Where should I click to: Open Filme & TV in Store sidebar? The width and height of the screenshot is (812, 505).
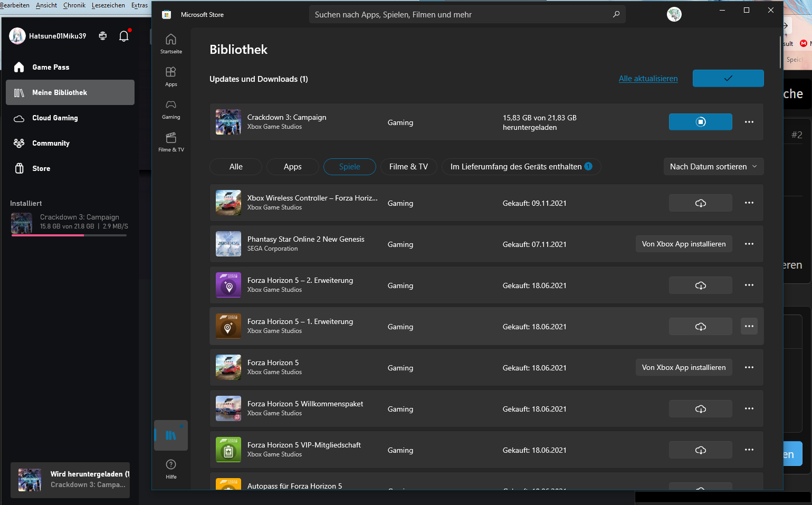pyautogui.click(x=171, y=142)
